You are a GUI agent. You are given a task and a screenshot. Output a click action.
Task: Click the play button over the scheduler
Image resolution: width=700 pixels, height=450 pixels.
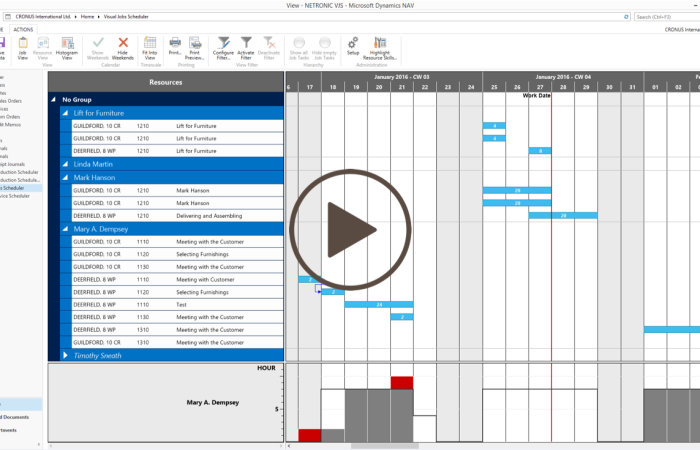coord(350,229)
